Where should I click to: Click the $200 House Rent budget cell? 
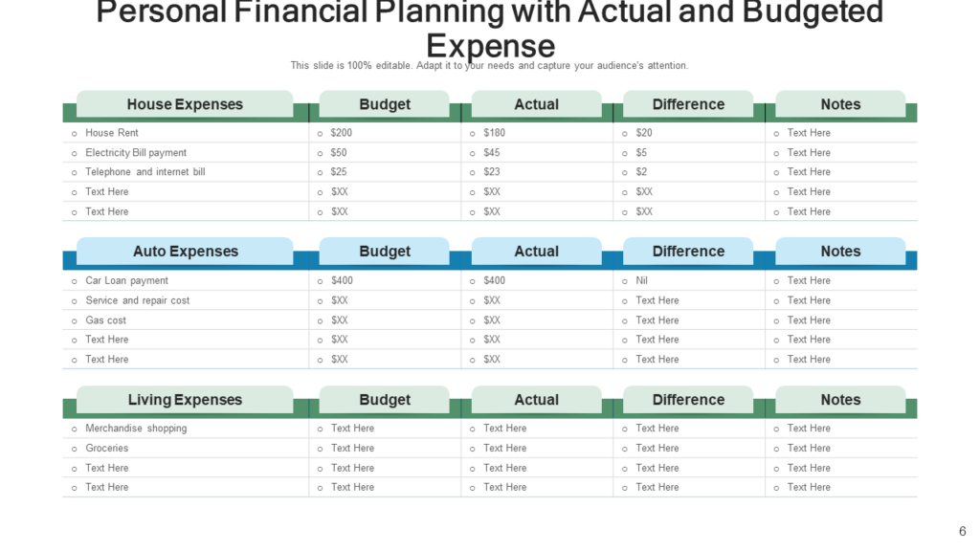point(342,133)
